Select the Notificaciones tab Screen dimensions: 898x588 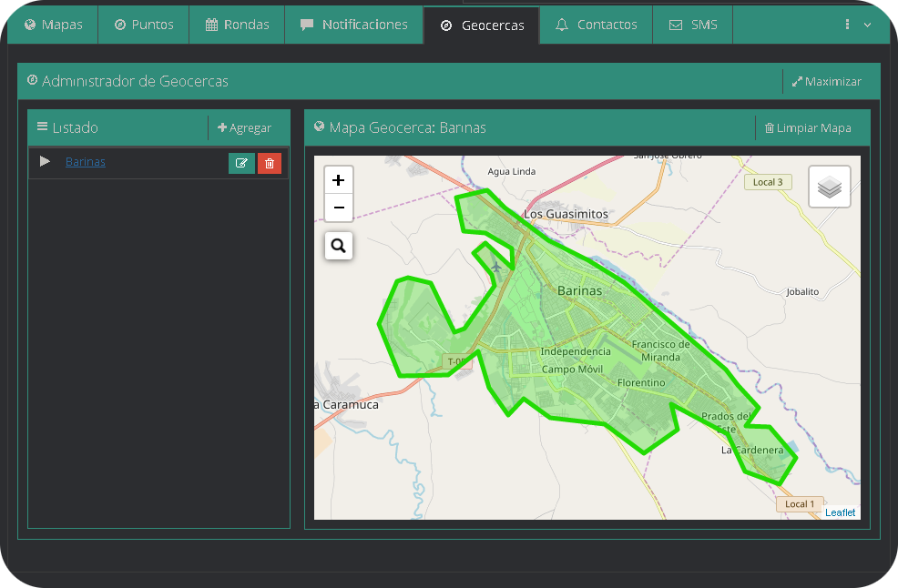click(x=353, y=25)
